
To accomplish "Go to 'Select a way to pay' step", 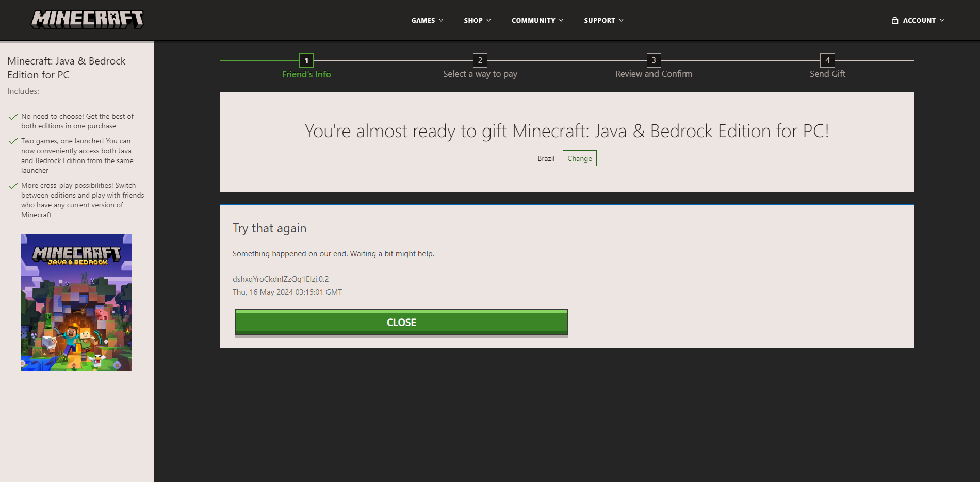I will click(480, 74).
